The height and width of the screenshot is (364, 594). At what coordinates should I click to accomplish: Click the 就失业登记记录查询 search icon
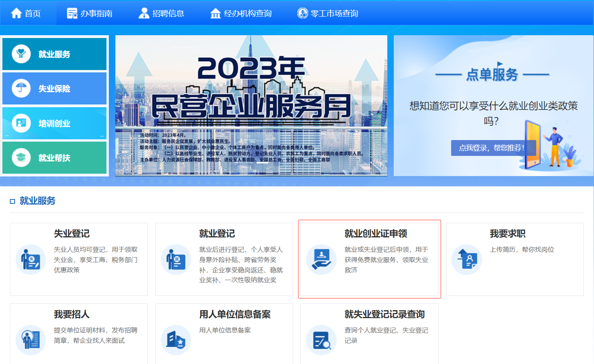click(x=321, y=340)
